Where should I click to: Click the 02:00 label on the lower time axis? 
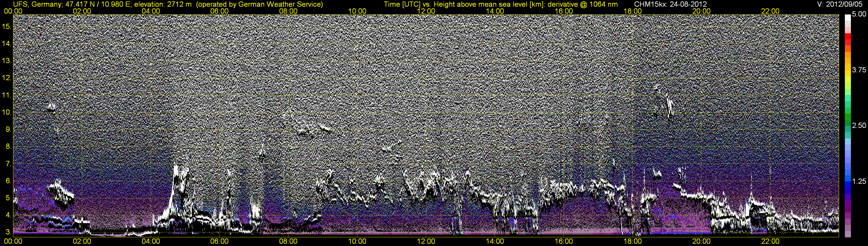tap(82, 241)
